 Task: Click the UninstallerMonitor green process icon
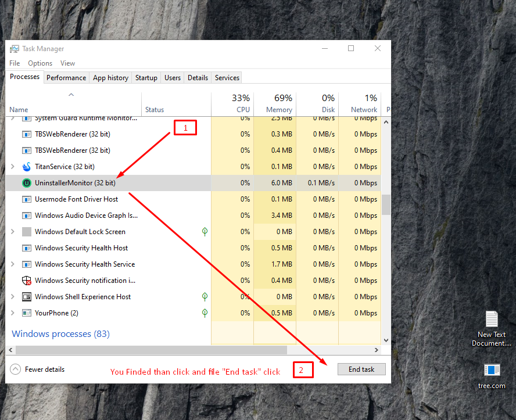(x=27, y=183)
